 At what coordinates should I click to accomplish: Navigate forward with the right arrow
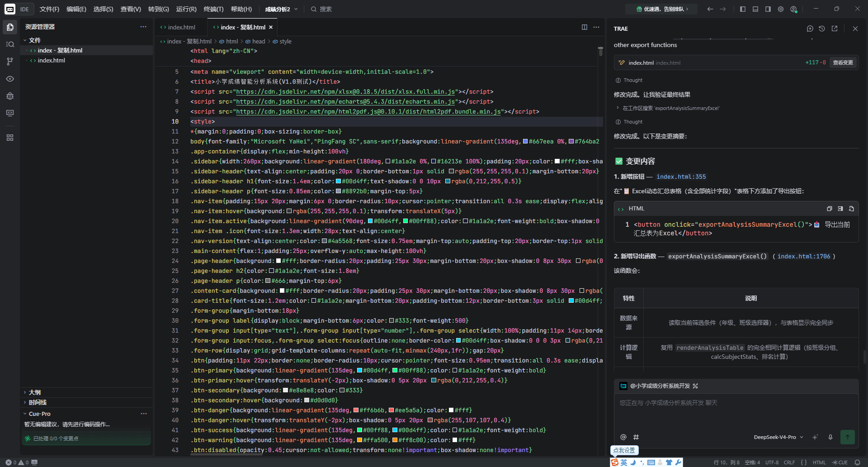click(723, 9)
